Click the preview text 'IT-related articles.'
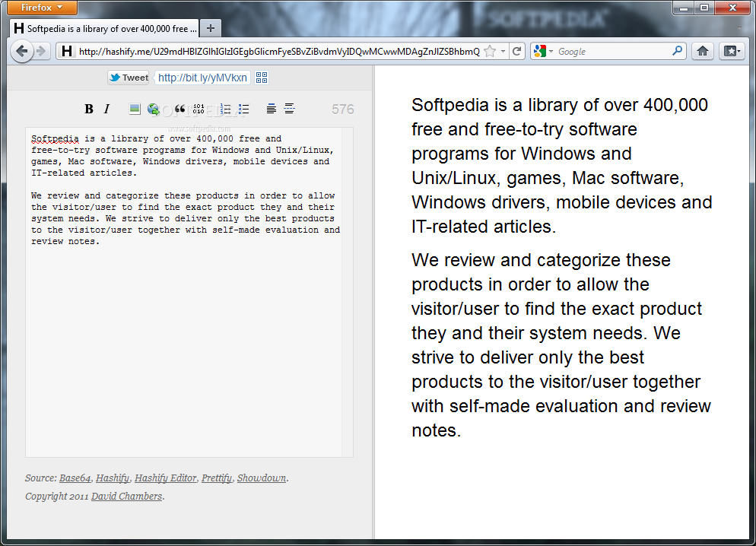The image size is (756, 546). (484, 227)
